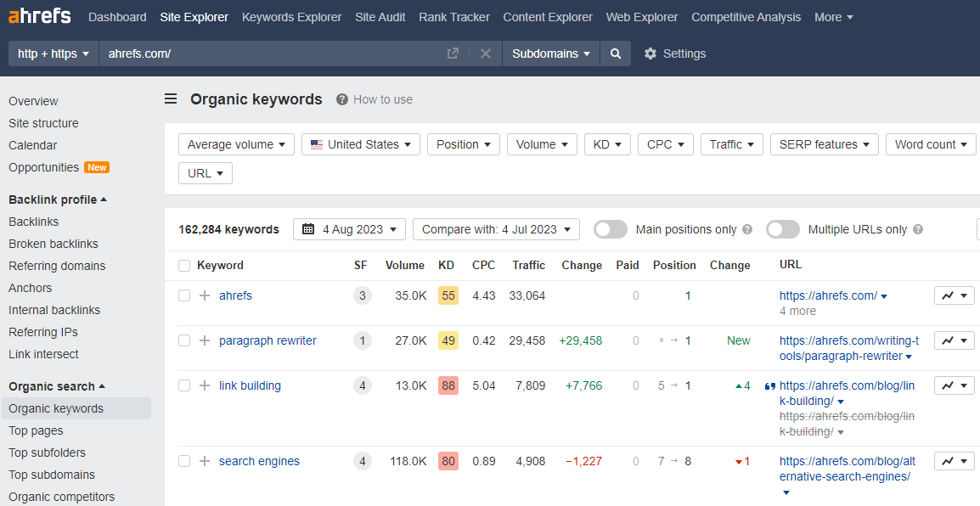Image resolution: width=980 pixels, height=506 pixels.
Task: Open the Subdomains mode dropdown
Action: tap(550, 53)
